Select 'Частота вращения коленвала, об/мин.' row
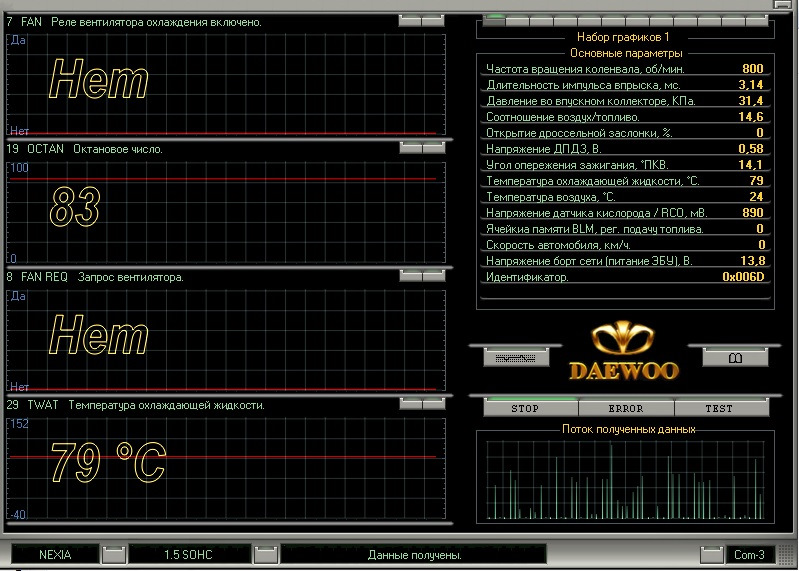Screen dimensions: 799x571 625,69
